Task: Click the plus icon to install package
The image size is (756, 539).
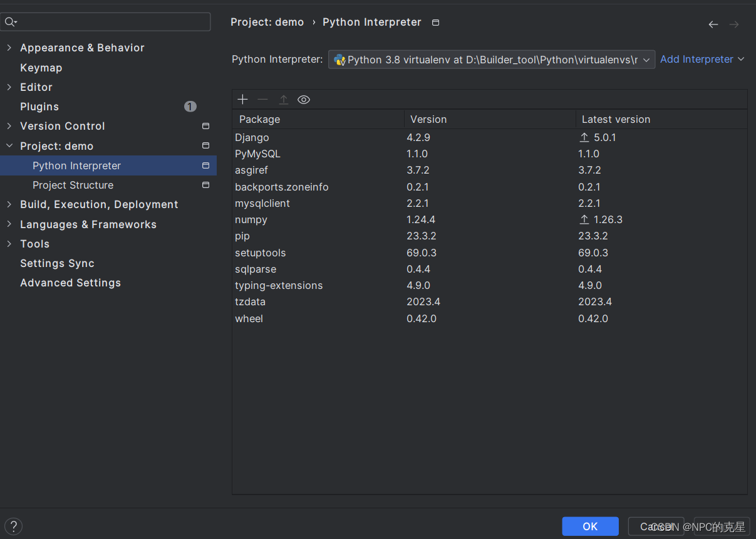Action: [x=243, y=100]
